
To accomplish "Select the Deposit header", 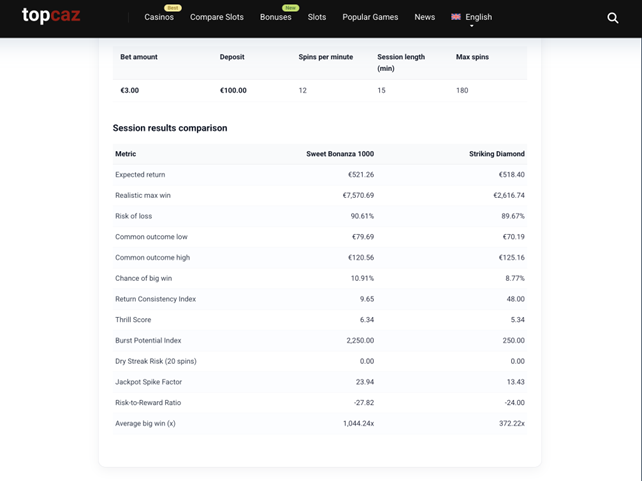I will pyautogui.click(x=232, y=57).
